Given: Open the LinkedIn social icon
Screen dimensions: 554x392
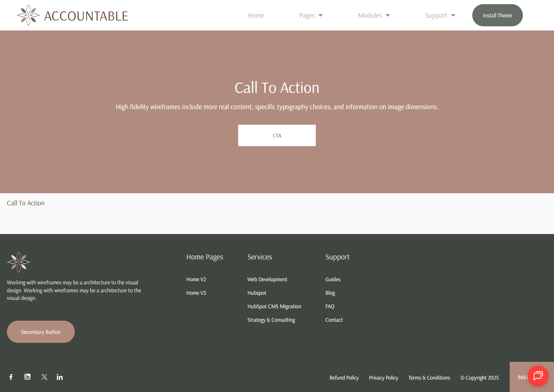Looking at the screenshot, I should [60, 377].
